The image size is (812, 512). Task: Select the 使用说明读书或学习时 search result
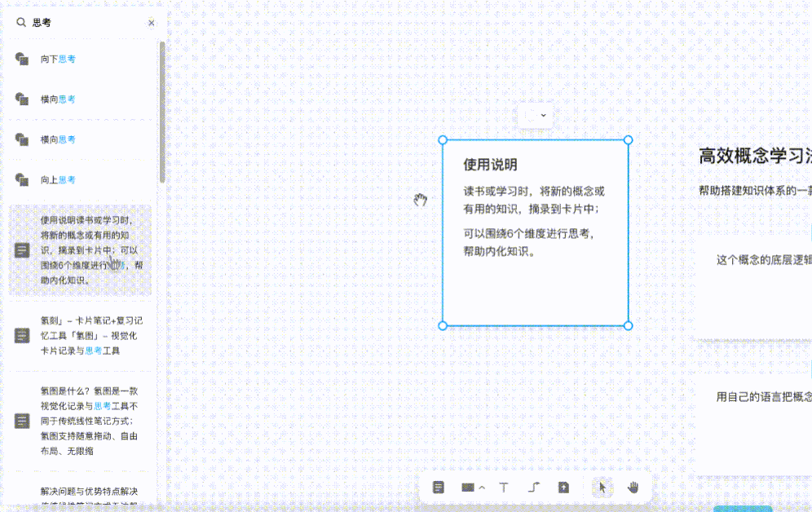pyautogui.click(x=80, y=250)
